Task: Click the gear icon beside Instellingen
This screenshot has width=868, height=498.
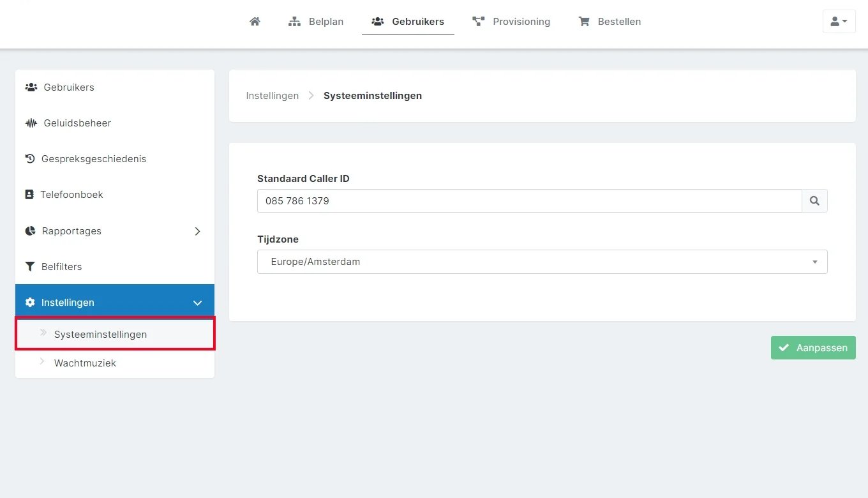Action: tap(30, 302)
